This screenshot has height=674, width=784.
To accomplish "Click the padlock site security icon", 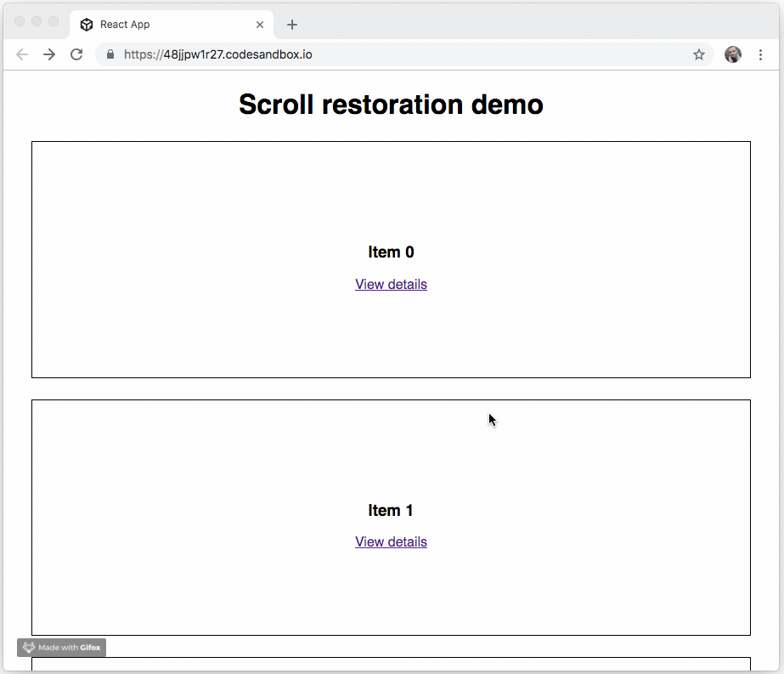I will (110, 54).
